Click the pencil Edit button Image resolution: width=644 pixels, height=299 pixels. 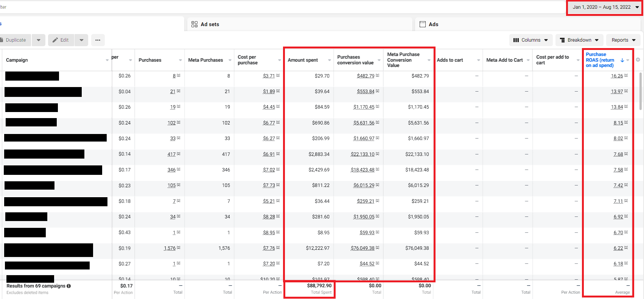coord(61,40)
